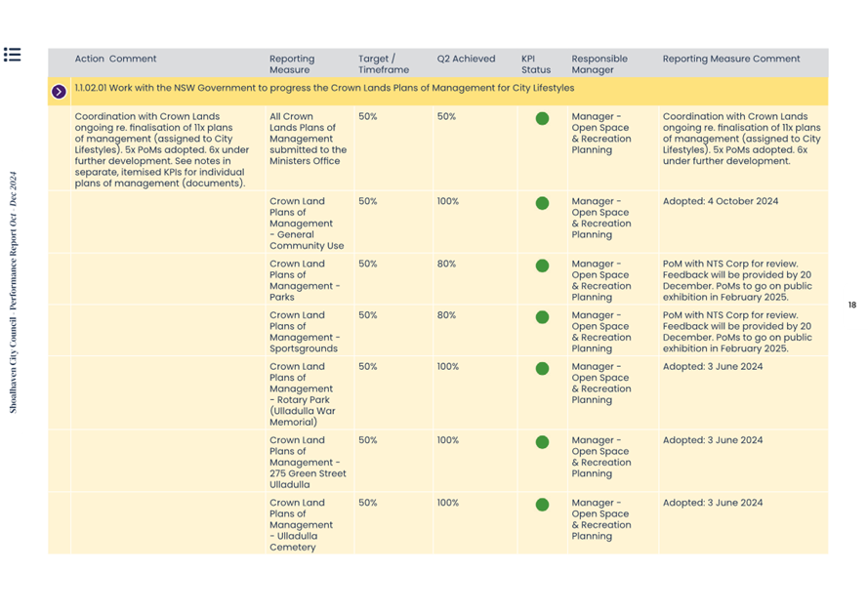Click the Reporting Measure Comment header

tap(730, 59)
